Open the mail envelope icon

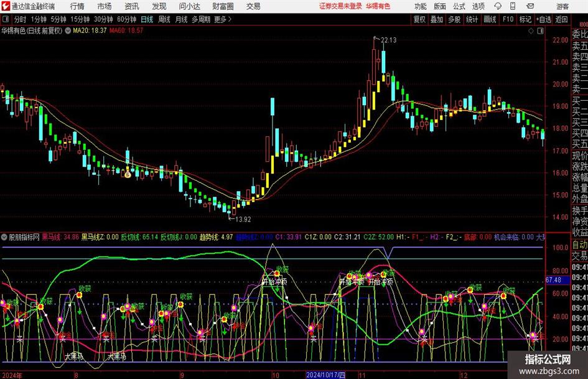point(530,6)
